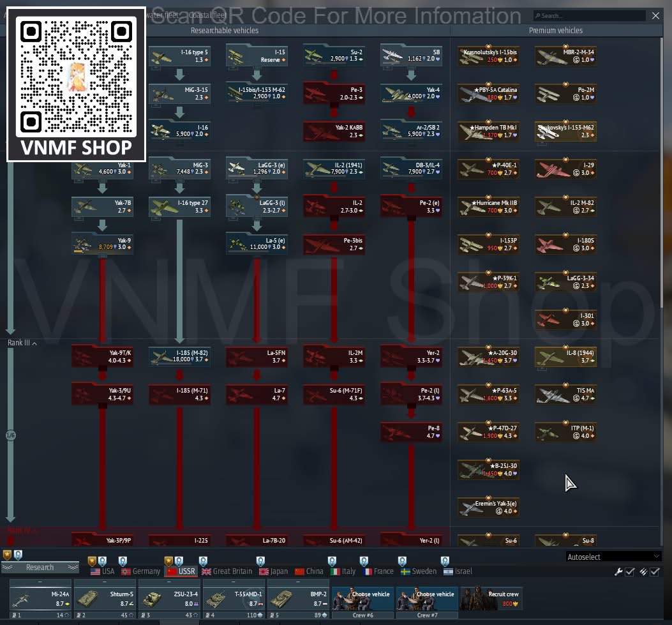
Task: Select premium I-29 card
Action: click(x=565, y=169)
